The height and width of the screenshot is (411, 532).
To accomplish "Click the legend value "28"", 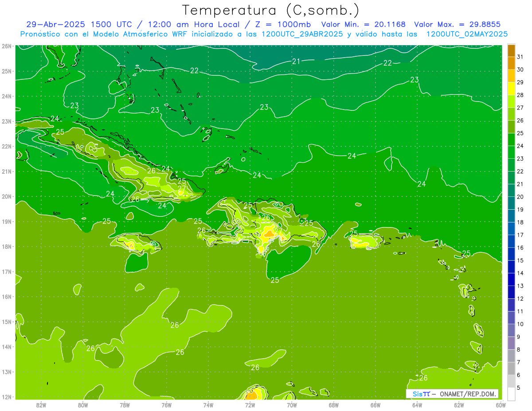I will coord(520,95).
